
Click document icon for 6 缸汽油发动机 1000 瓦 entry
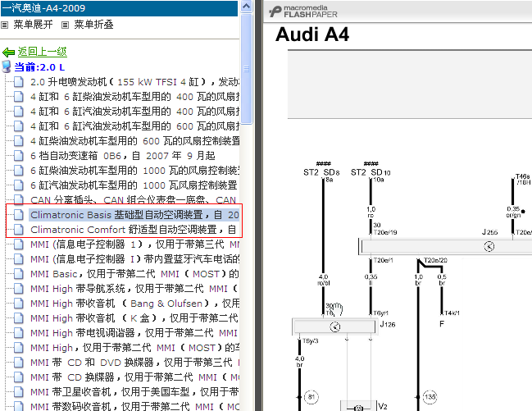pos(19,185)
